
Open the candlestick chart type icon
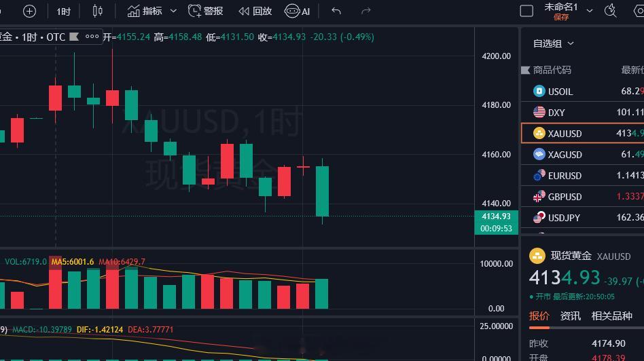click(x=97, y=11)
